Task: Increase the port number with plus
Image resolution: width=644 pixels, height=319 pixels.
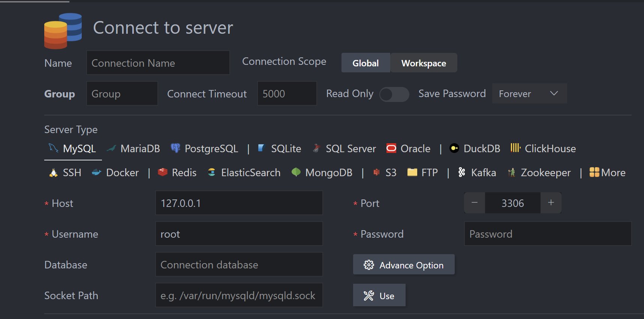Action: click(551, 203)
